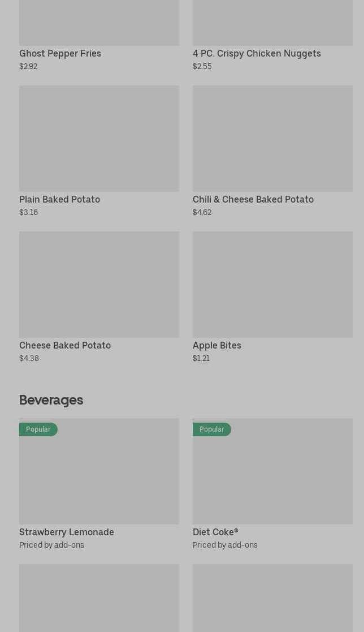Click the $1.21 price under Apple Bites

201,358
